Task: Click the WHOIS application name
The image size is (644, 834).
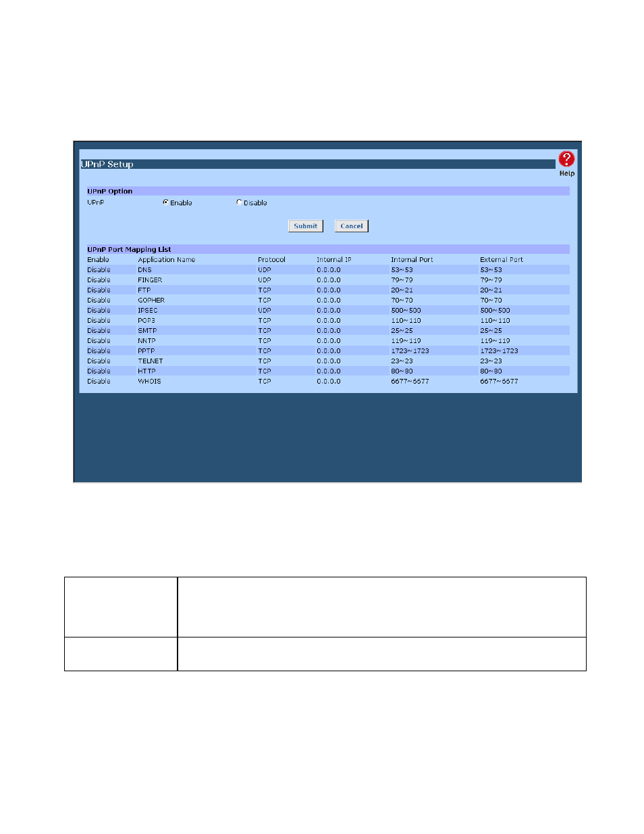Action: pos(149,382)
